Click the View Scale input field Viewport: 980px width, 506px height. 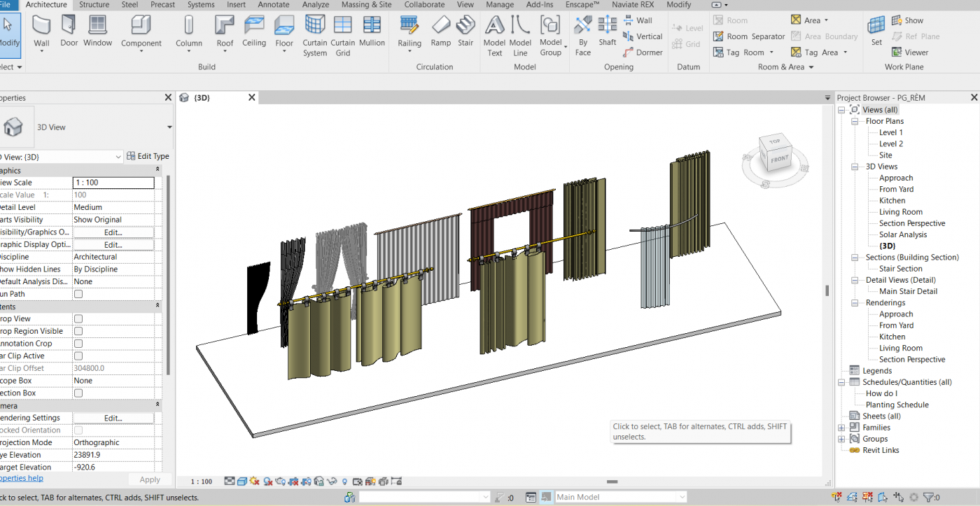(113, 183)
